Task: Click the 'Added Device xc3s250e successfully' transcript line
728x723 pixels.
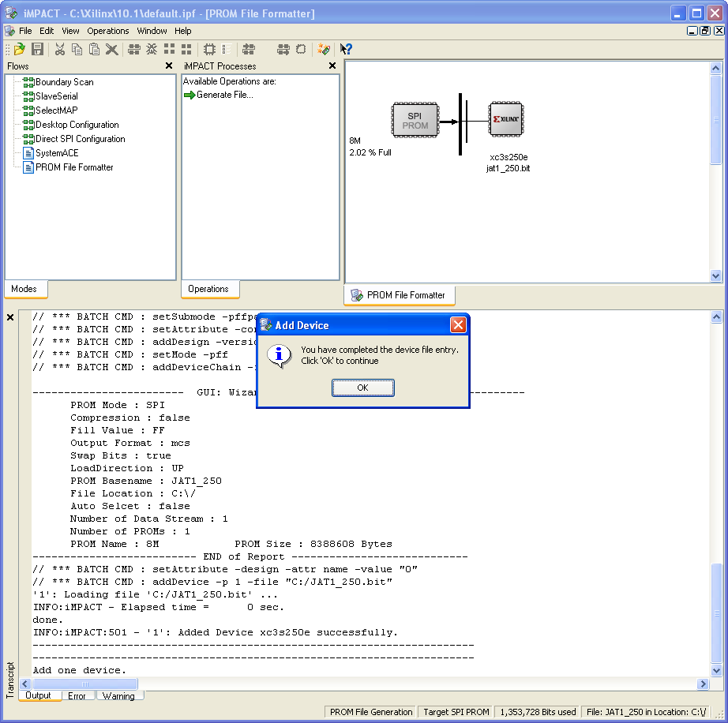Action: pyautogui.click(x=216, y=632)
